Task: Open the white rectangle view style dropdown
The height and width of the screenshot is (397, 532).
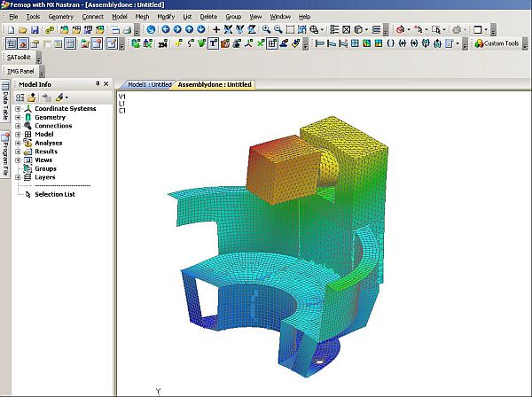Action: tap(486, 30)
